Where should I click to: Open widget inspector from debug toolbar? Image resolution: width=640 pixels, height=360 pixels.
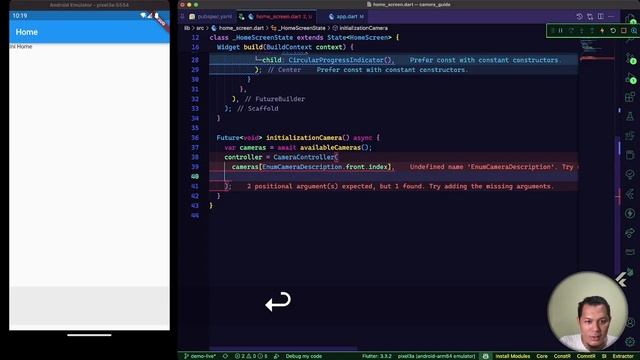pyautogui.click(x=634, y=31)
